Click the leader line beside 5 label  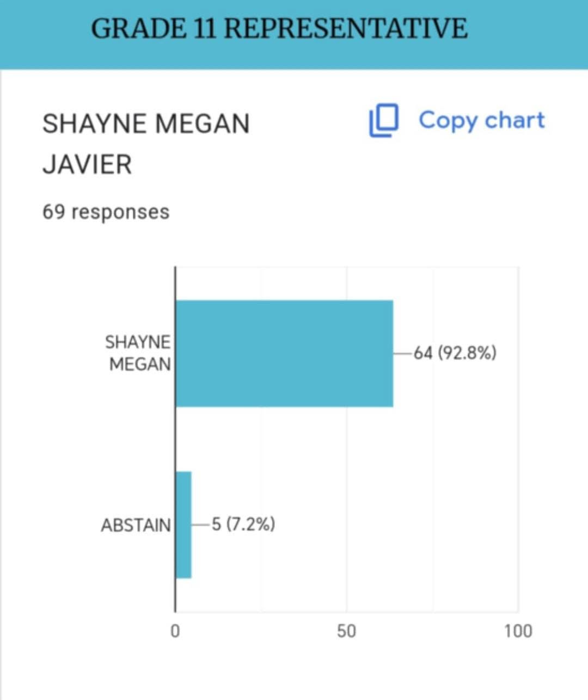pos(200,525)
